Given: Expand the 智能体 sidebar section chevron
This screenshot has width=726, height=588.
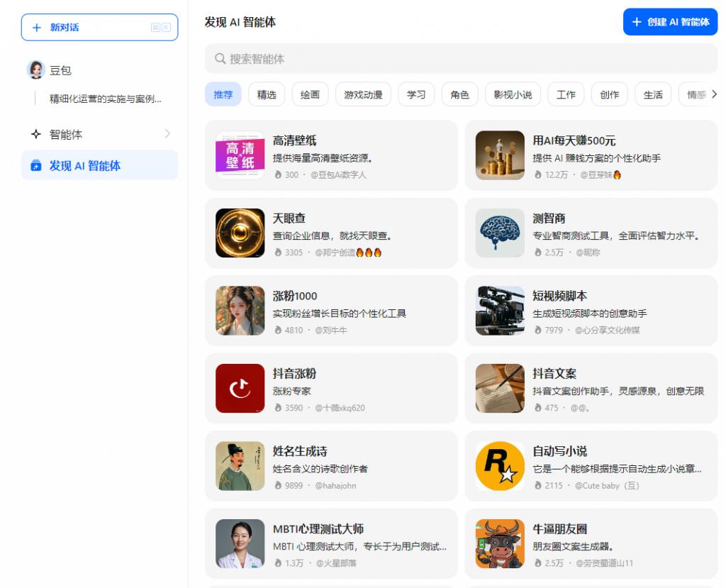Looking at the screenshot, I should point(167,134).
